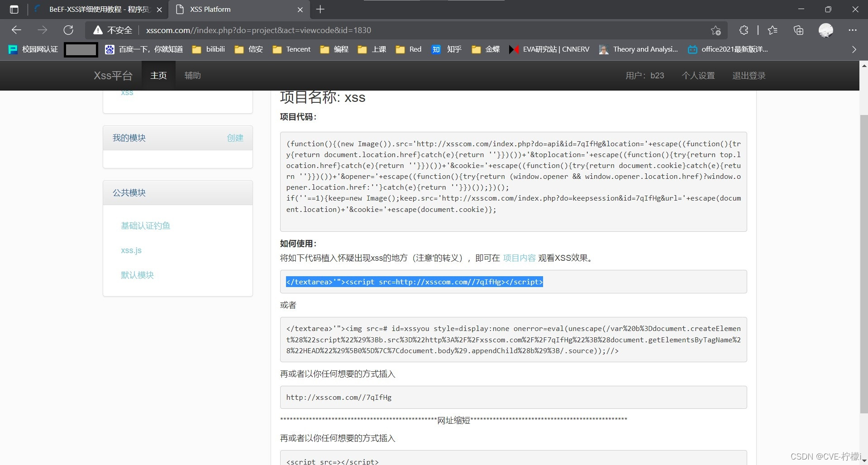Viewport: 868px width, 465px height.
Task: Select the XSS Platform tab
Action: click(x=239, y=9)
